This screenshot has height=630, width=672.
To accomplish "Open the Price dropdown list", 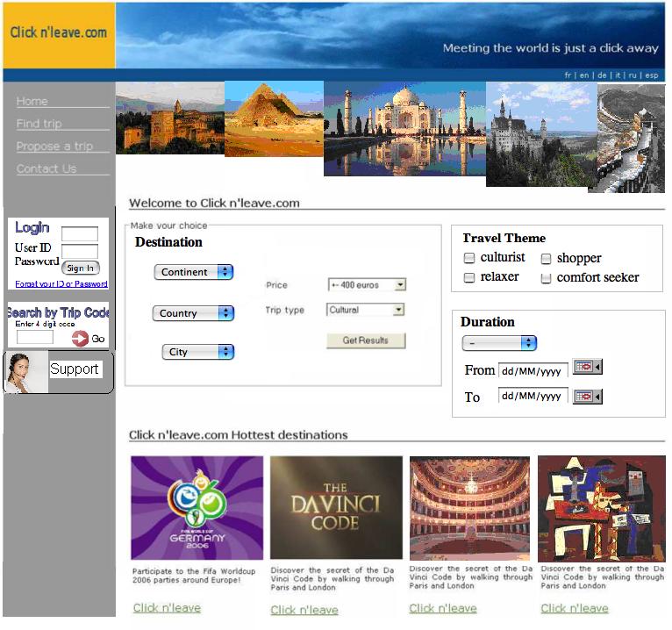I will (367, 285).
